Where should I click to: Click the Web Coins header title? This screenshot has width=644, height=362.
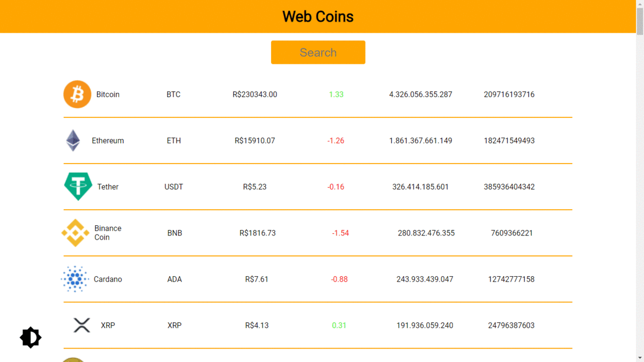(318, 17)
